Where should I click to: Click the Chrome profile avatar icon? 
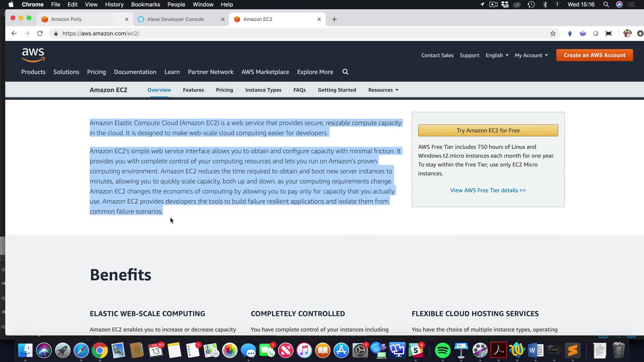[x=627, y=34]
